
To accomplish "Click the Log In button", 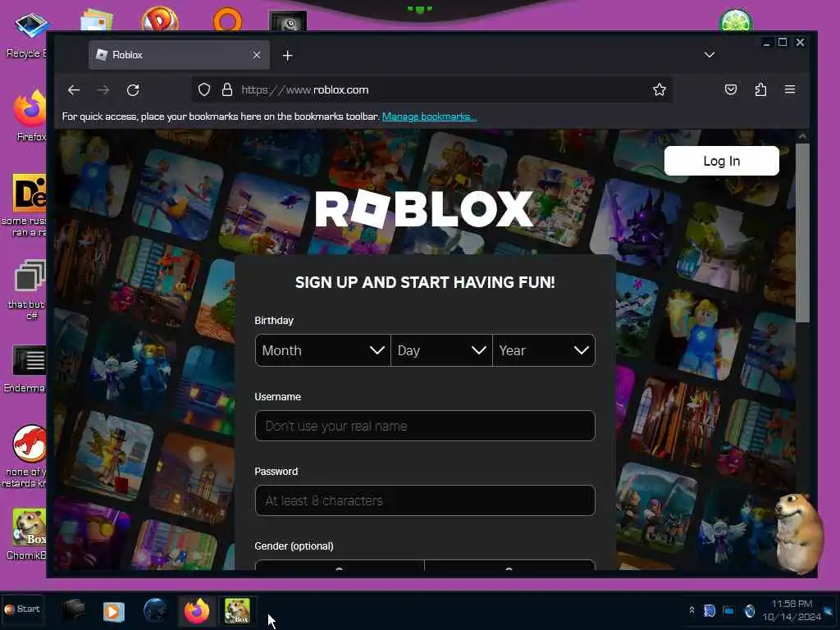I will click(x=722, y=161).
